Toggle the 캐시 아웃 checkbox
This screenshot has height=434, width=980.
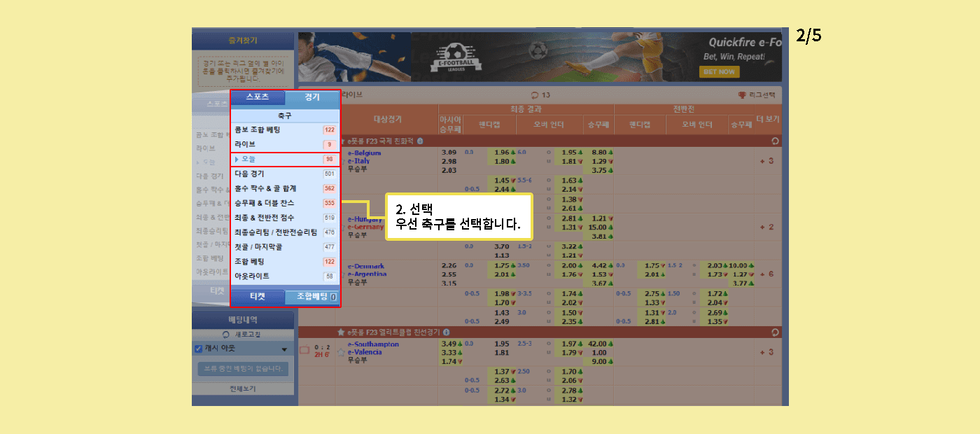(x=198, y=349)
